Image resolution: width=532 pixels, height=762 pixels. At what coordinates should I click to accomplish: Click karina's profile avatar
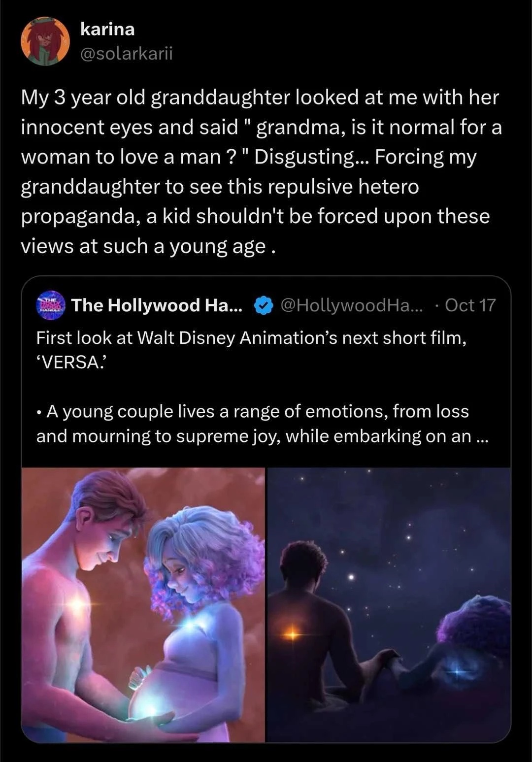tap(45, 41)
